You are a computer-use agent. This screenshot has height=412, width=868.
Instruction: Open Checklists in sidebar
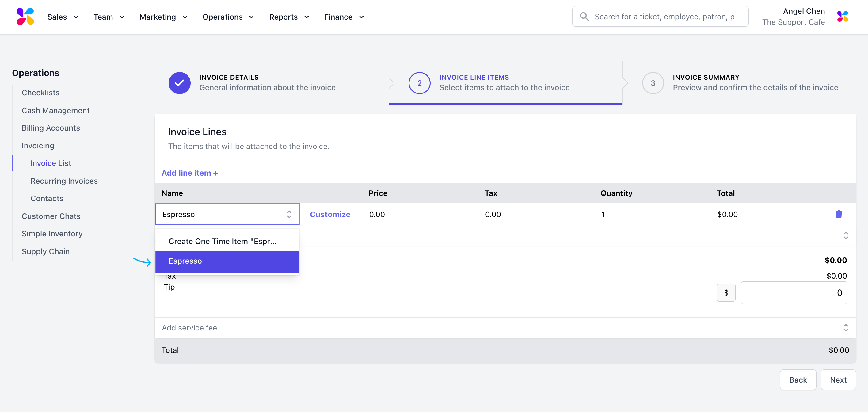(x=40, y=93)
